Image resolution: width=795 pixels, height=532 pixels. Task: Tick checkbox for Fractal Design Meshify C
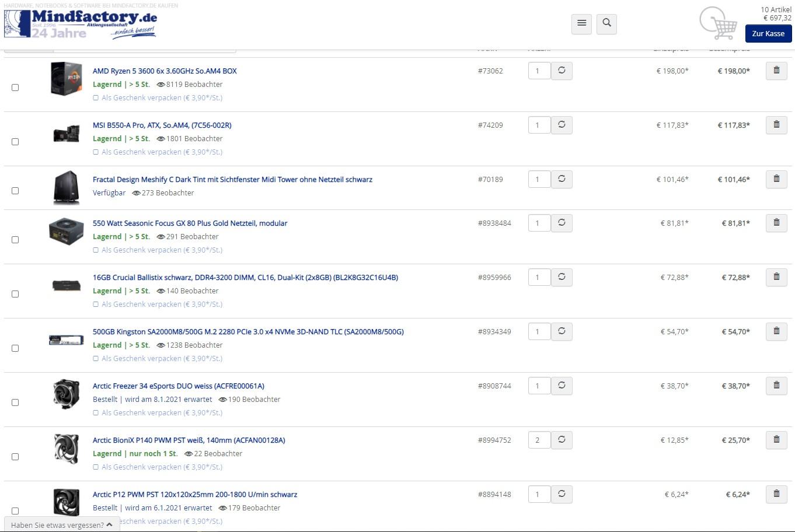click(15, 191)
